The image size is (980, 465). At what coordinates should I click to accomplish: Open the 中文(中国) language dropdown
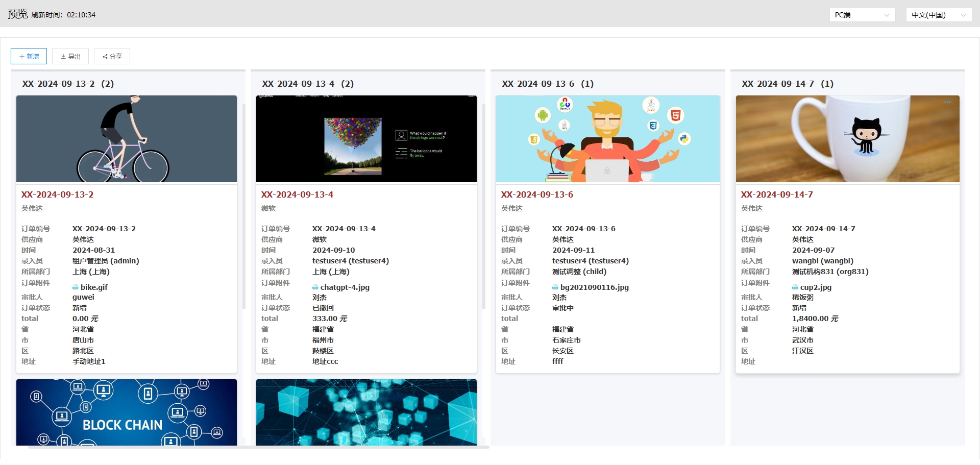coord(938,15)
